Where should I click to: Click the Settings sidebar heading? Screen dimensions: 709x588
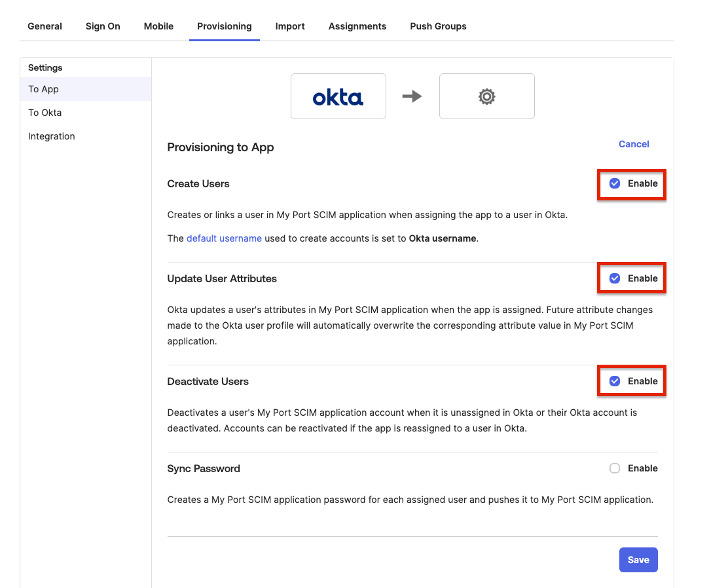[45, 68]
